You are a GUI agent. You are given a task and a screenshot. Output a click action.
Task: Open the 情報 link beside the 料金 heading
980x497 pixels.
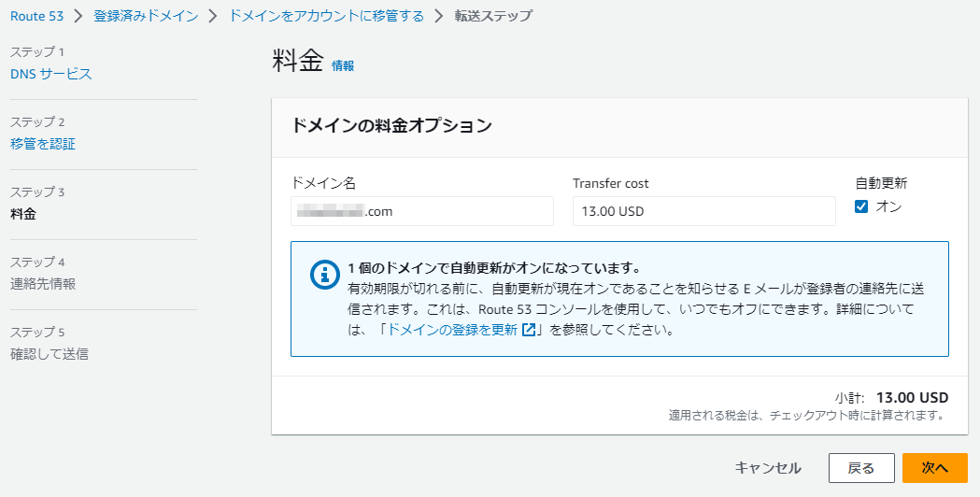tap(343, 66)
